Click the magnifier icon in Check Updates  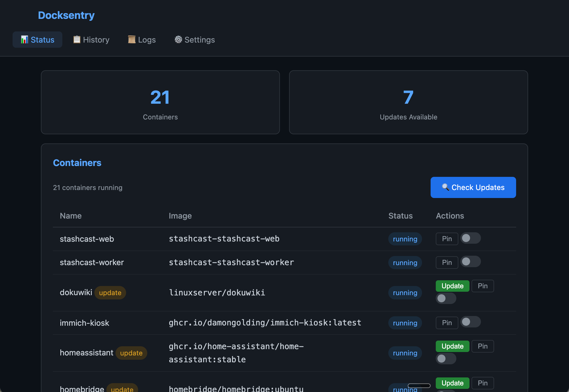pos(445,187)
